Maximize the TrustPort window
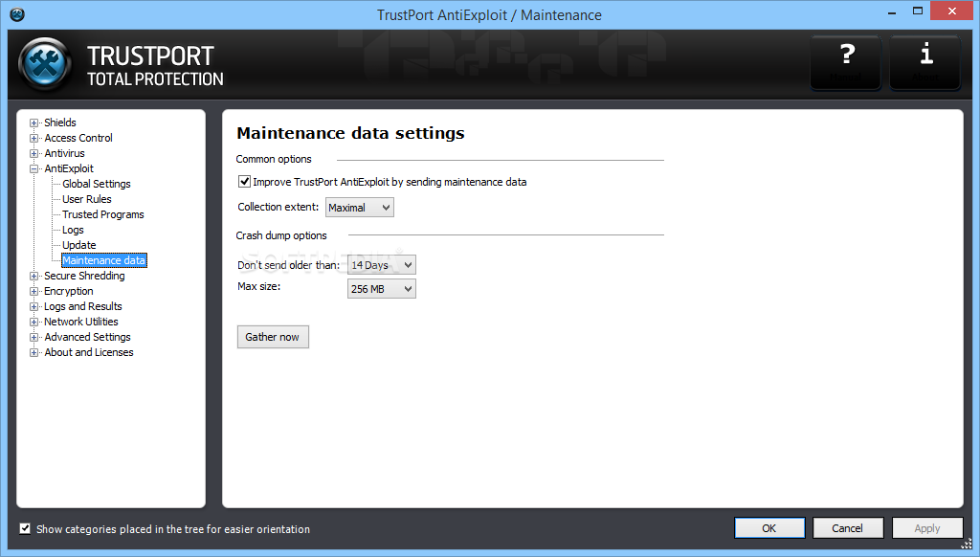Viewport: 980px width, 557px height. [x=918, y=11]
